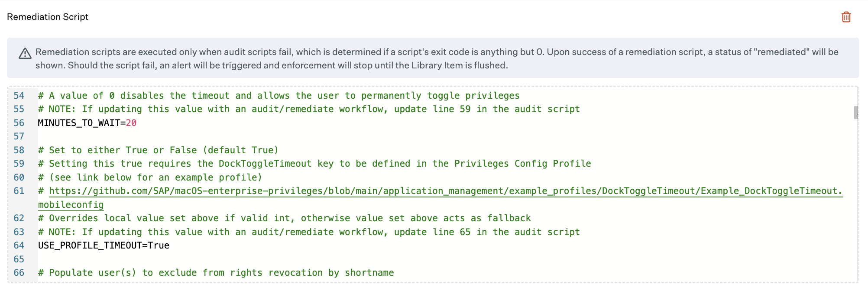Viewport: 868px width, 297px height.
Task: Click comment mentioning 'update line 65 in the audit script'
Action: pyautogui.click(x=309, y=232)
